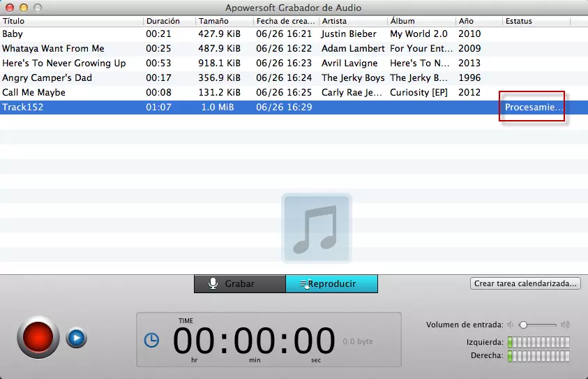The image size is (588, 379).
Task: Select the Call Me Maybe track
Action: [x=33, y=92]
